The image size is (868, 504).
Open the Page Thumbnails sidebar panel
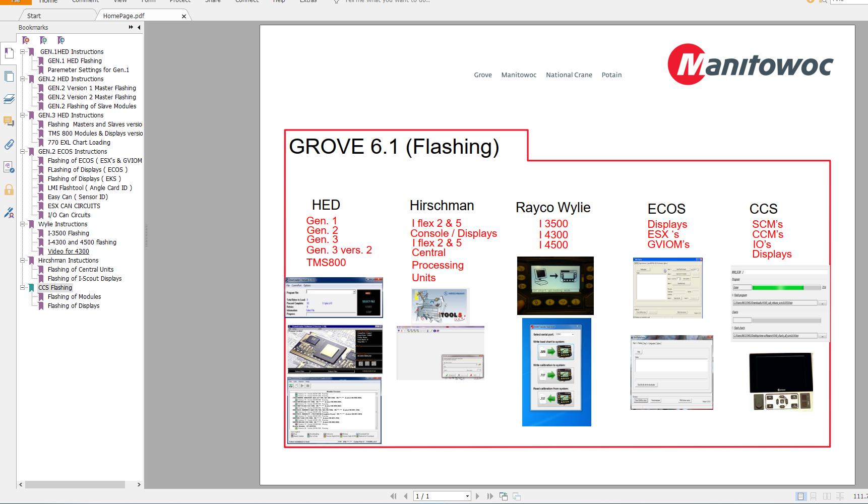click(9, 77)
